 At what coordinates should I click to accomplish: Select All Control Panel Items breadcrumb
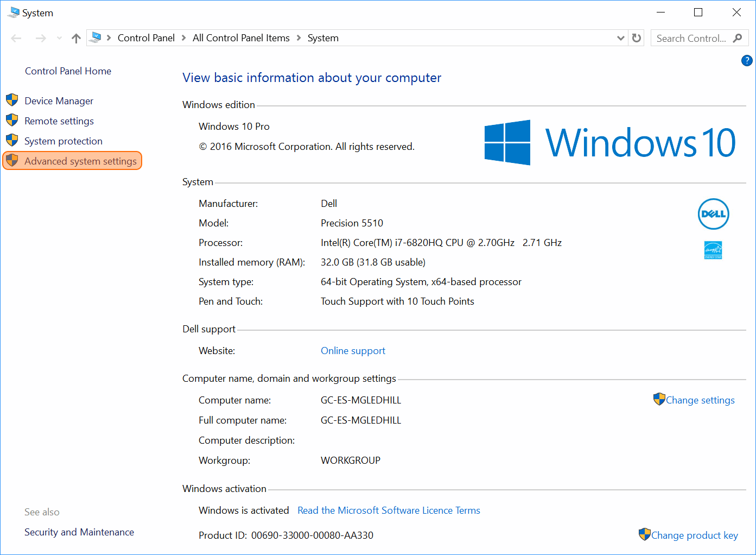[241, 38]
